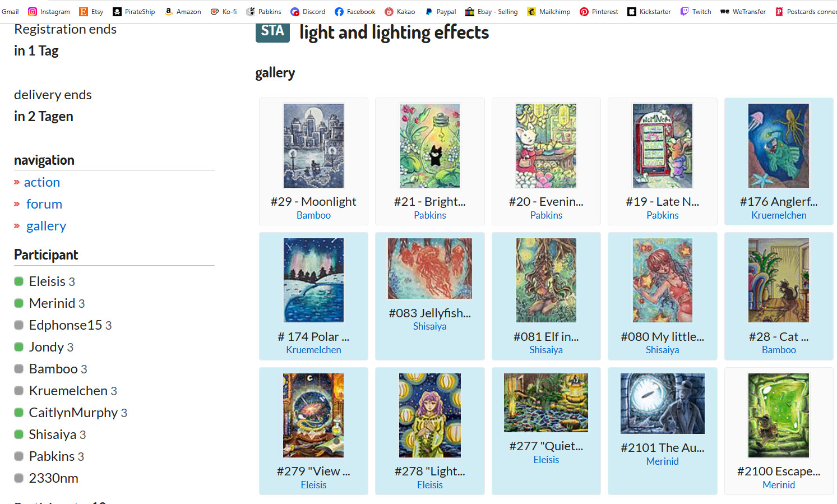Click the Shisaiya link under #081 Elf
Image resolution: width=837 pixels, height=504 pixels.
click(546, 350)
